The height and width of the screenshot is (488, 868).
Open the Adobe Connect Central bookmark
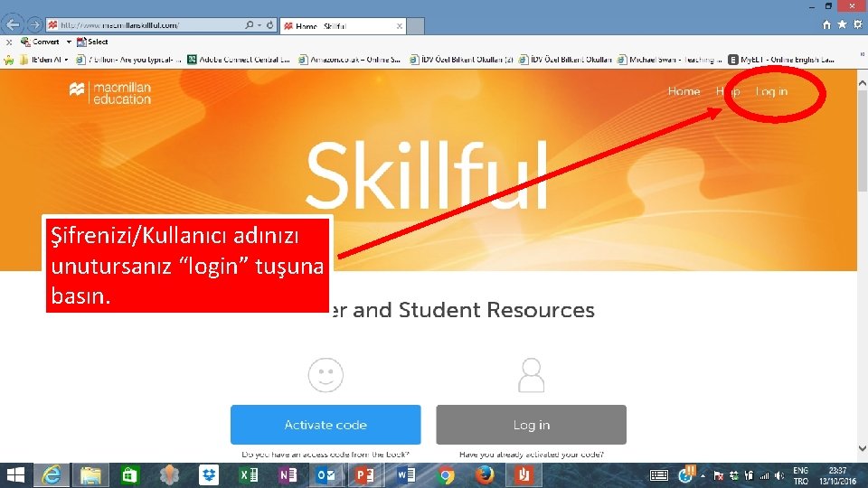point(239,60)
